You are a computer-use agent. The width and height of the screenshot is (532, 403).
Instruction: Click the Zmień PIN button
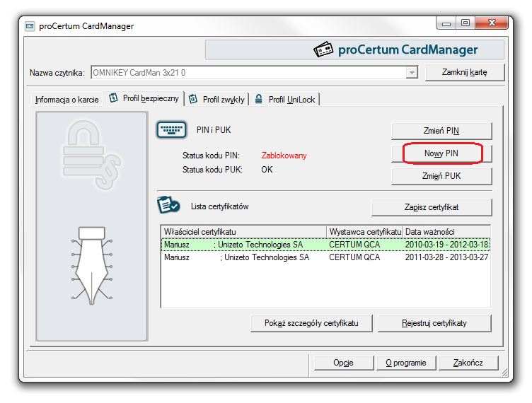click(x=441, y=131)
